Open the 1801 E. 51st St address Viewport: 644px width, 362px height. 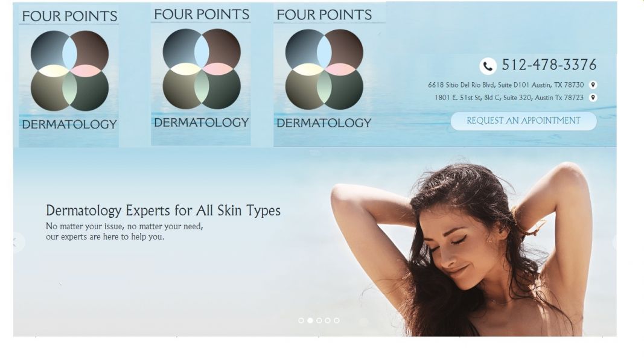[509, 98]
